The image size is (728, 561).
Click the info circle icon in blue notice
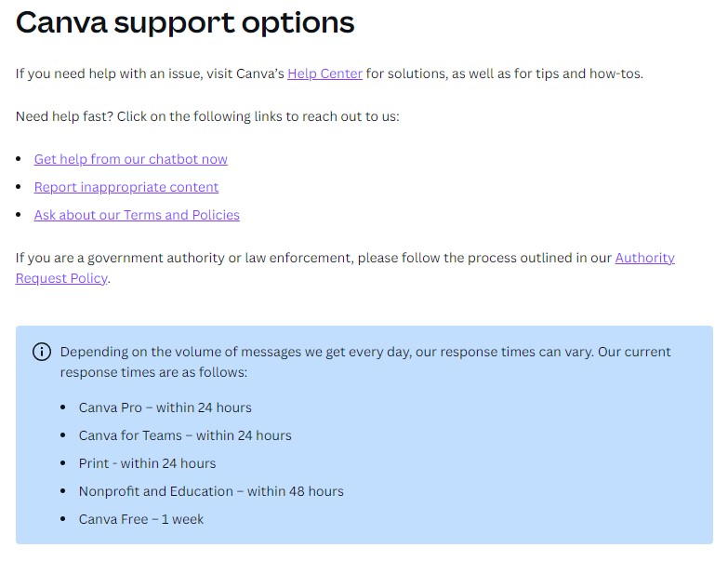pos(42,352)
